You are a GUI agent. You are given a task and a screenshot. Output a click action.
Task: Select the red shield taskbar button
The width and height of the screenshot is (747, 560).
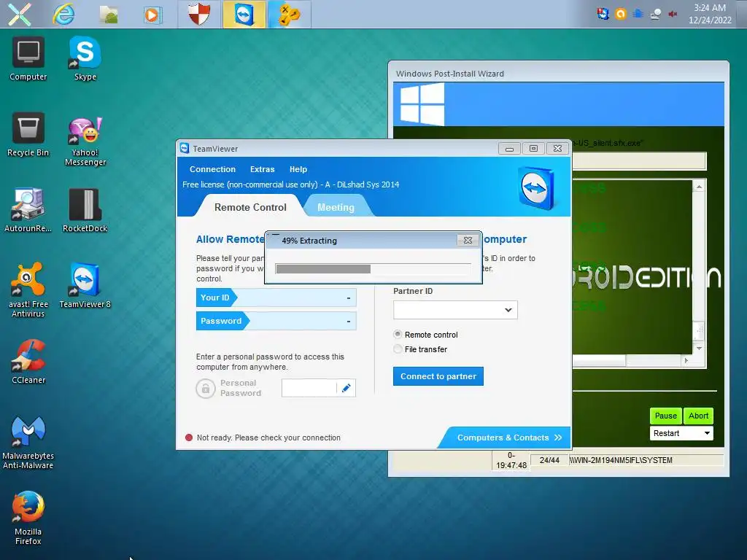click(x=199, y=14)
